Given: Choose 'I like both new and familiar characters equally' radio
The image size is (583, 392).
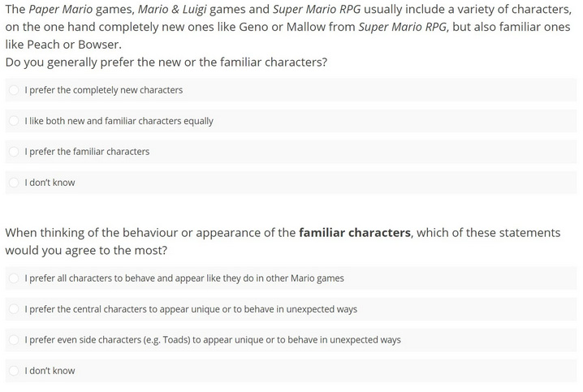Looking at the screenshot, I should [14, 121].
